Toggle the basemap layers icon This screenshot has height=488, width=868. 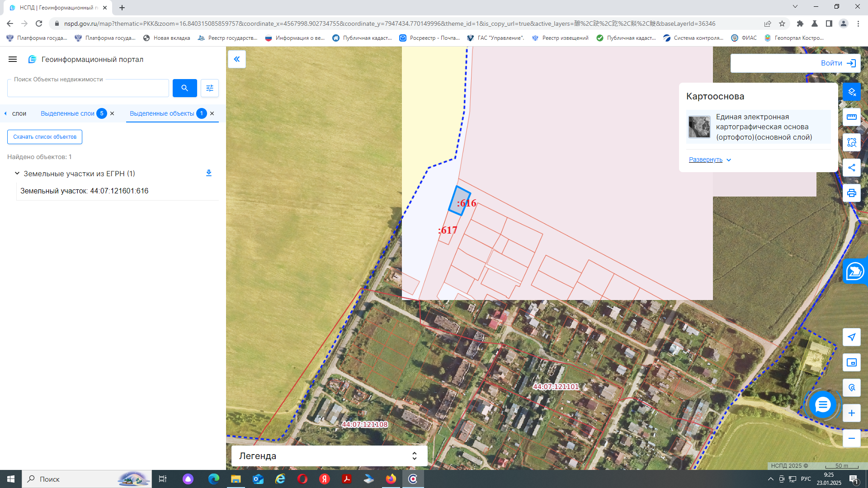point(852,92)
